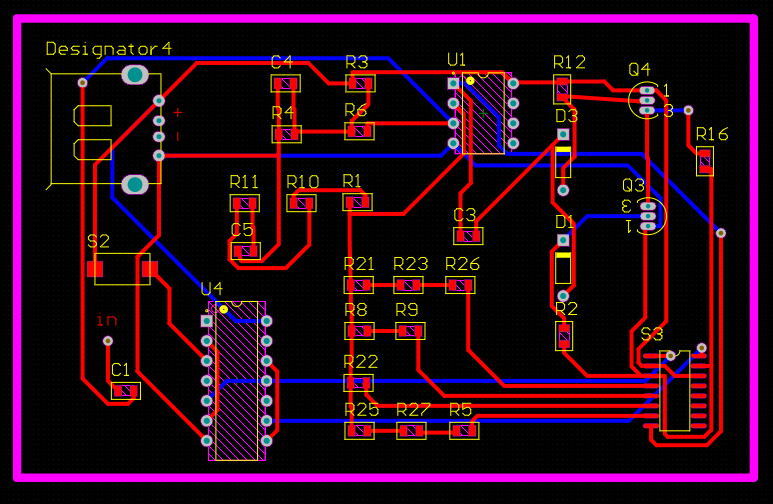Click the Q4 designator text
773x504 pixels.
[x=639, y=70]
